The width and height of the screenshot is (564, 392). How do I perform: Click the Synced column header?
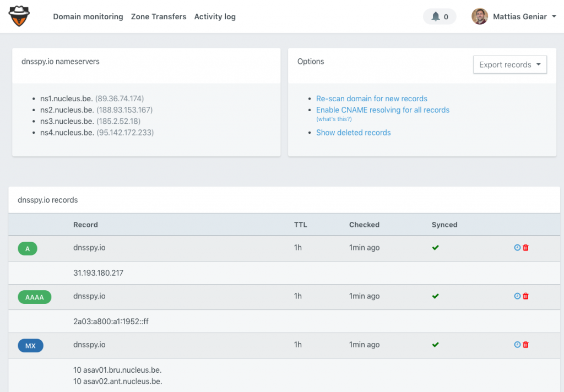444,225
